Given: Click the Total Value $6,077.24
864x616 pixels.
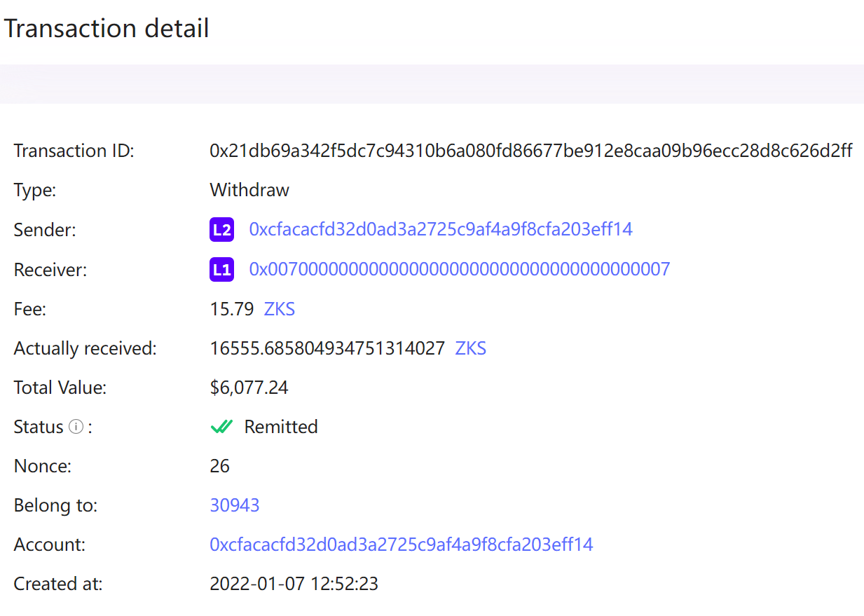Looking at the screenshot, I should (249, 388).
